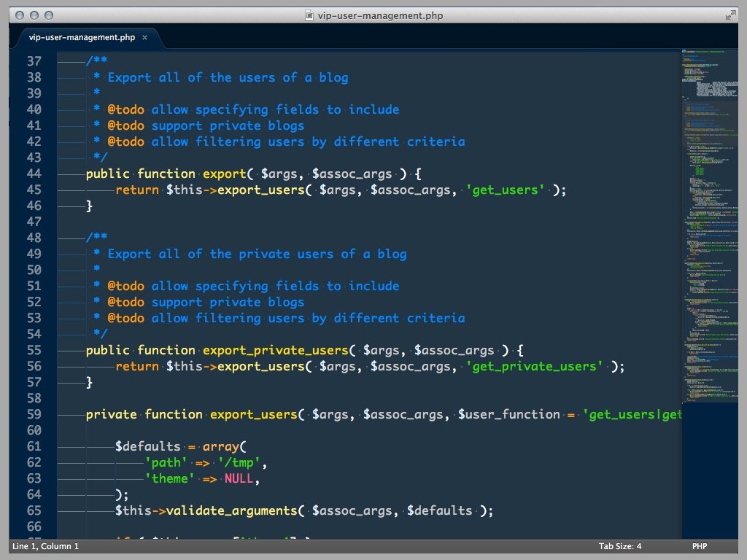Enter fullscreen with the title bar arrows icon

(730, 16)
